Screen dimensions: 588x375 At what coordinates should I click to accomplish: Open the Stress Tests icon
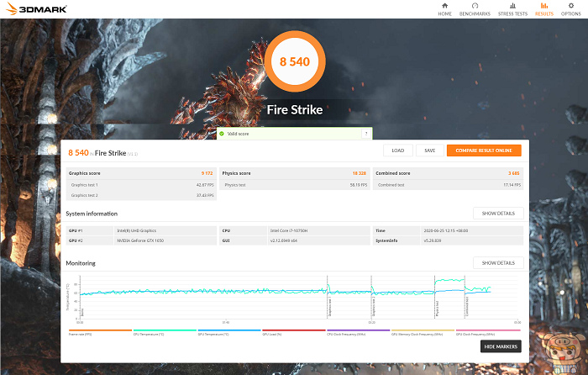[x=511, y=9]
